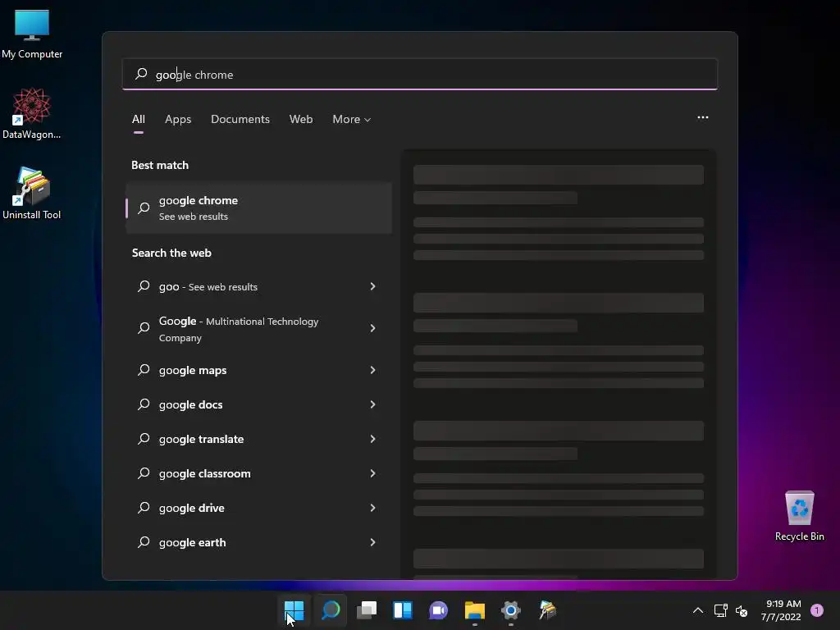Open the taskbar Search icon
The width and height of the screenshot is (840, 630).
click(x=331, y=610)
